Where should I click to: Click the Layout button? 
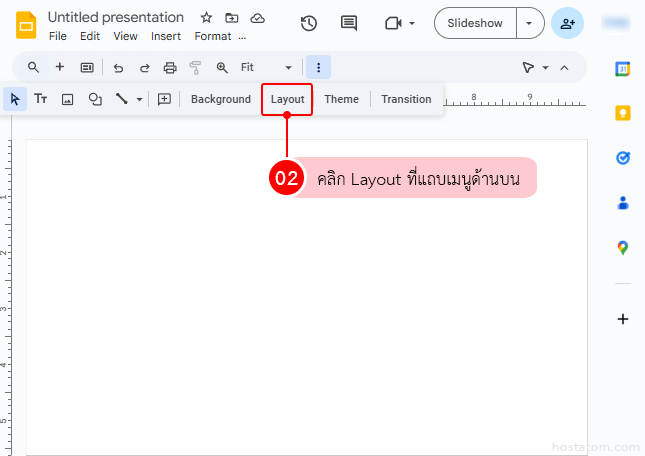point(288,99)
